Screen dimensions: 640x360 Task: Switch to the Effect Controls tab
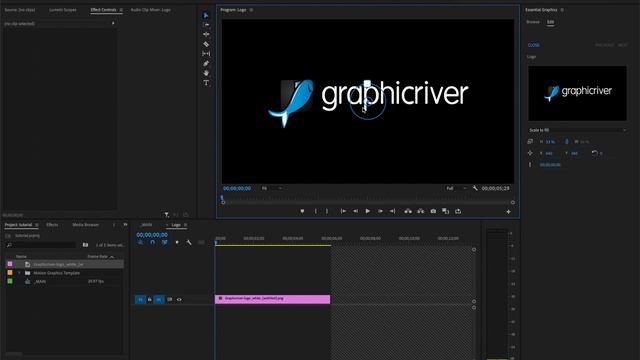103,10
